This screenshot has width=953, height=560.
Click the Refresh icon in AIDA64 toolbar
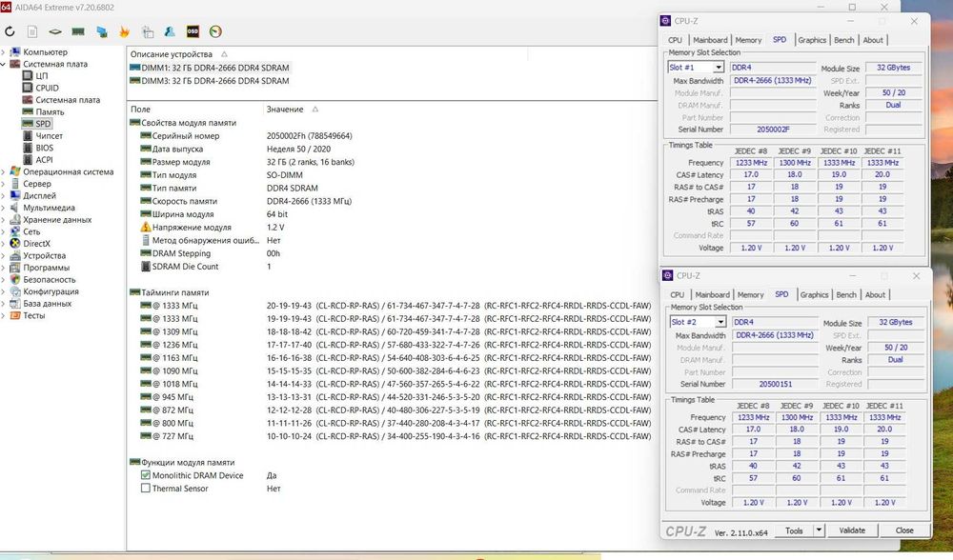[x=10, y=31]
